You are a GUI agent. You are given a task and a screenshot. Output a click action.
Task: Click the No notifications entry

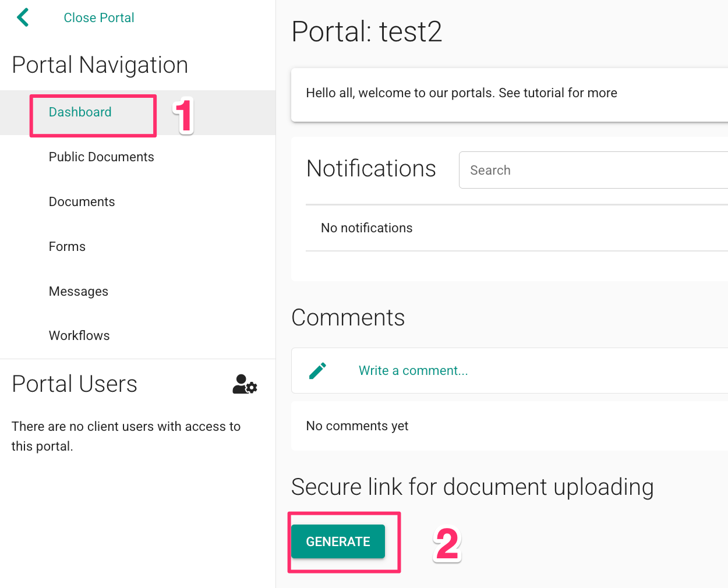(366, 228)
